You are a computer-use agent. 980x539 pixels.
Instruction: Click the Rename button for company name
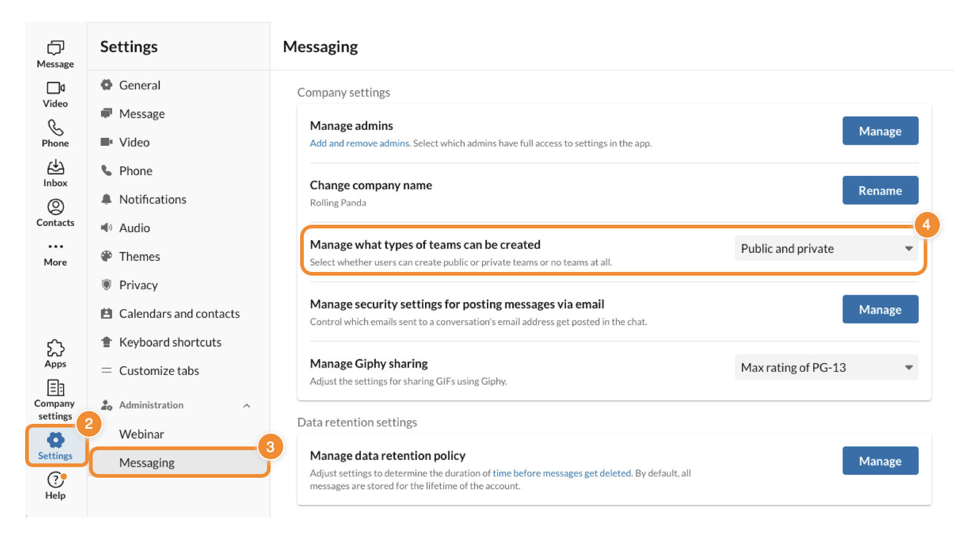coord(880,190)
